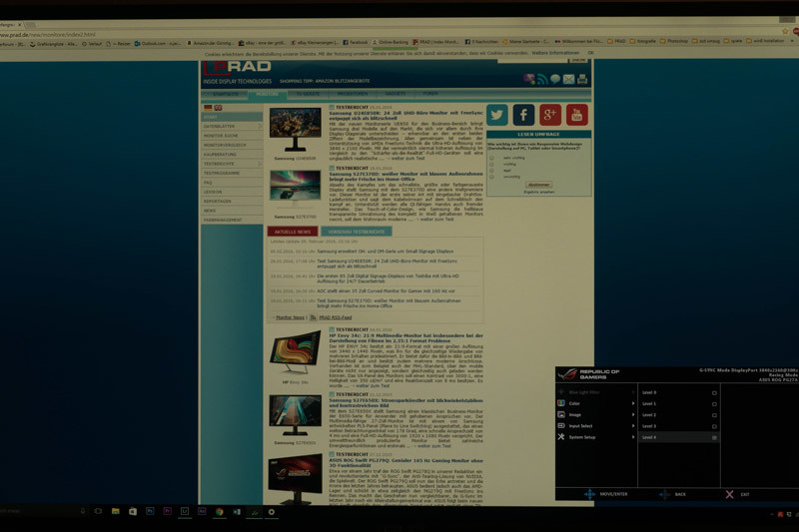This screenshot has width=799, height=532.
Task: Switch to Aktuelle News tab
Action: pyautogui.click(x=293, y=232)
